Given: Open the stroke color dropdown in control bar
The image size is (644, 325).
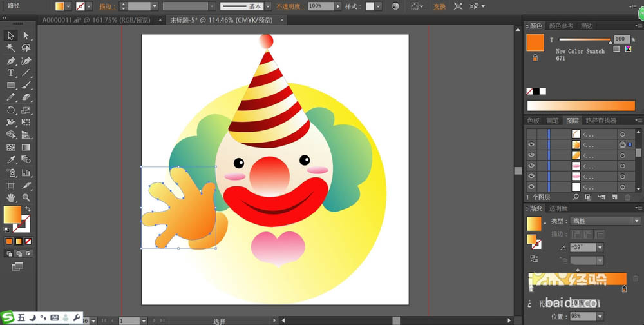Looking at the screenshot, I should pyautogui.click(x=89, y=6).
